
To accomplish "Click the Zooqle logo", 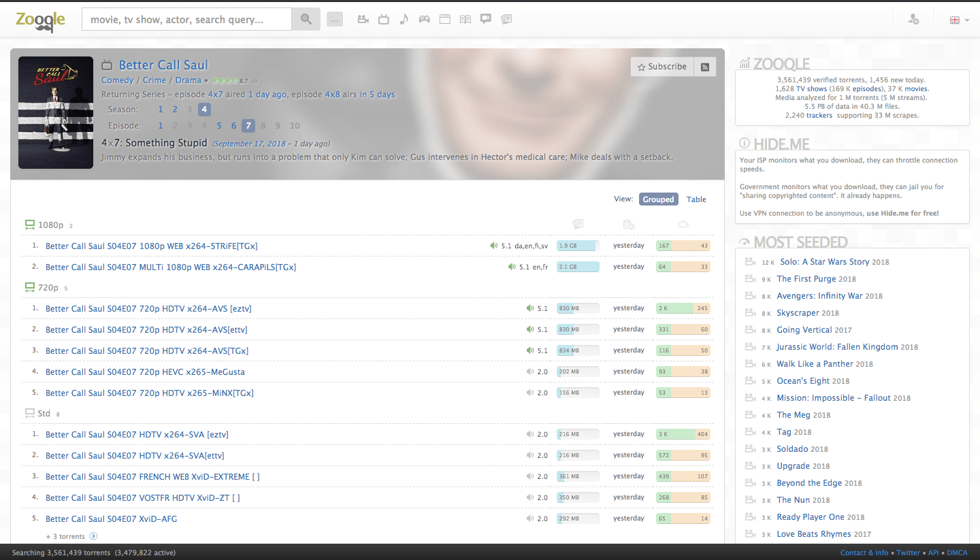I will 41,20.
